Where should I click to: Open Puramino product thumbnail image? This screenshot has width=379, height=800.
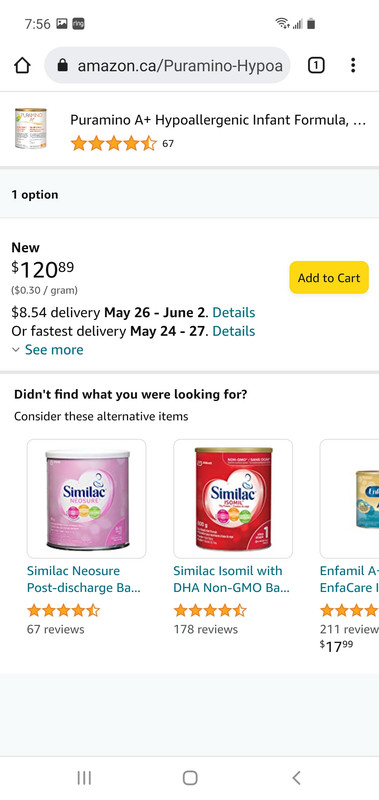31,129
